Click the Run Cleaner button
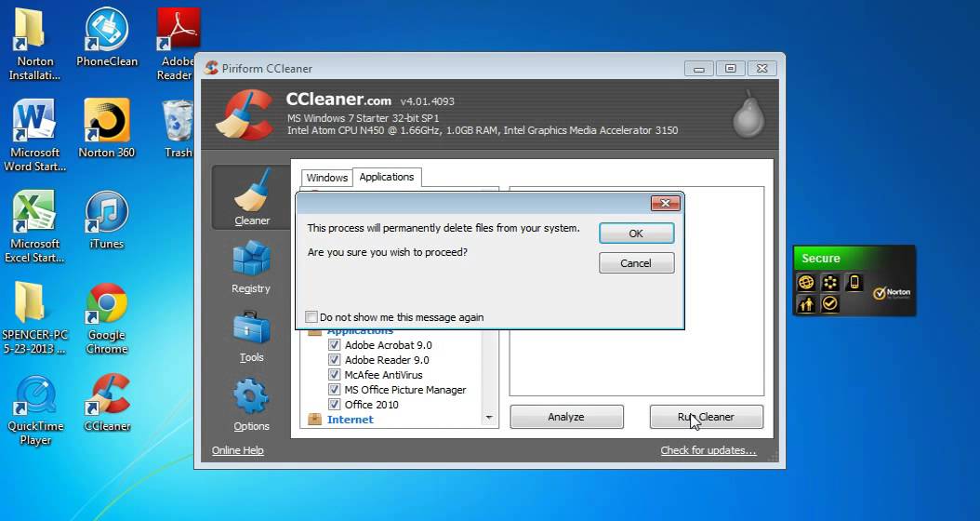Viewport: 980px width, 521px height. (x=707, y=417)
